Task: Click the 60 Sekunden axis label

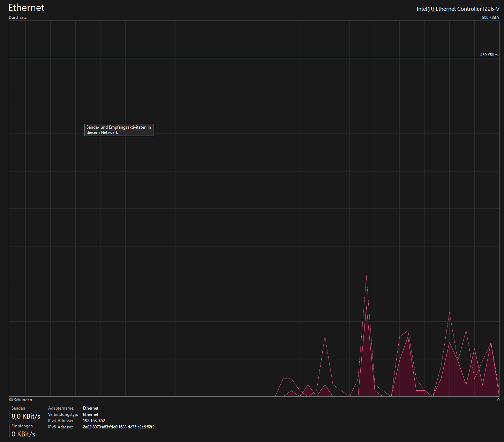Action: pyautogui.click(x=20, y=400)
